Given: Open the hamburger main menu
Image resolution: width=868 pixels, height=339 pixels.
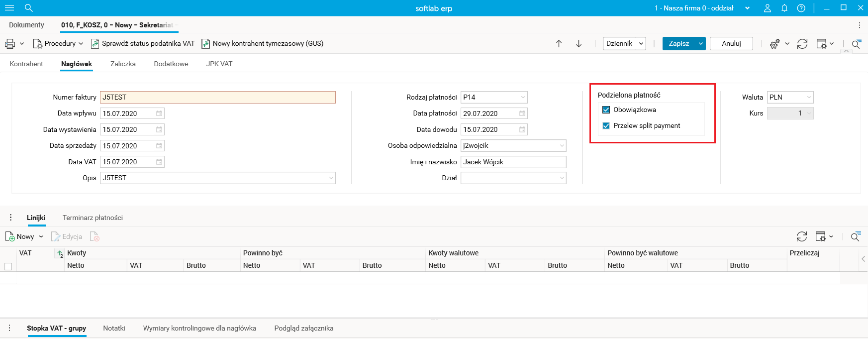Looking at the screenshot, I should click(x=9, y=8).
